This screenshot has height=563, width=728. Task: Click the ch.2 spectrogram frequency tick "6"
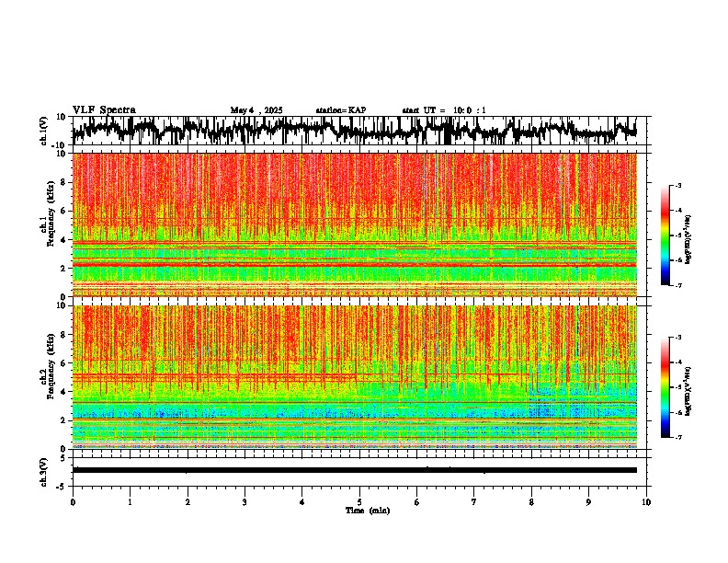tap(64, 363)
